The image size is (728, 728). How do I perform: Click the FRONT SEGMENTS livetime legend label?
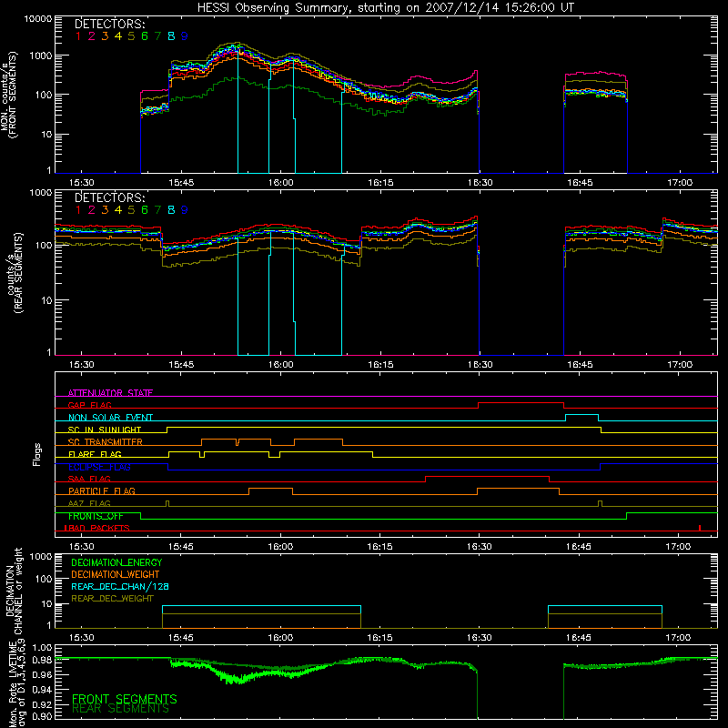point(125,699)
